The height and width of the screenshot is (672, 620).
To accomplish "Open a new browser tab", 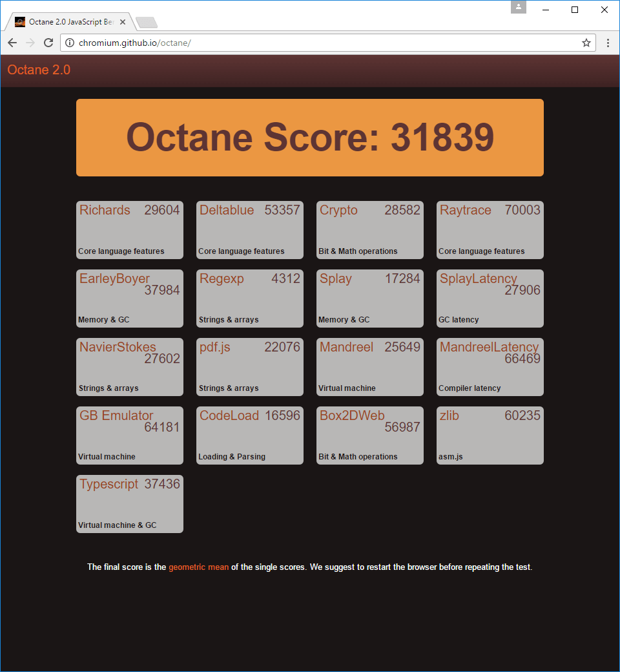I will pyautogui.click(x=147, y=22).
